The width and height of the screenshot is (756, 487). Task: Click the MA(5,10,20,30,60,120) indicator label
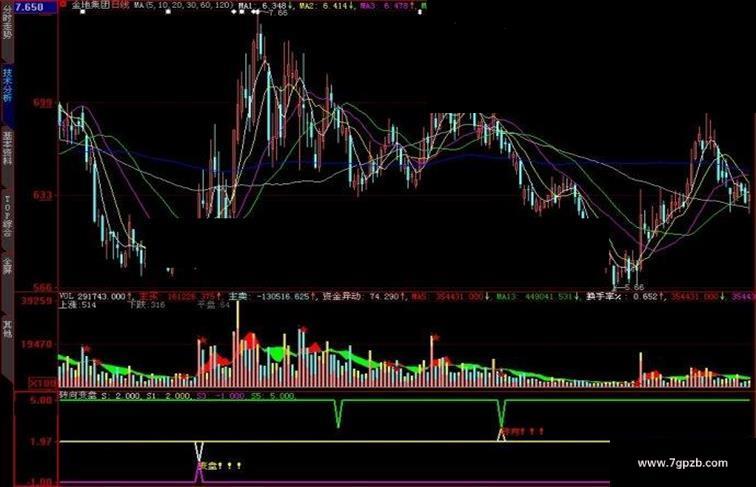pyautogui.click(x=184, y=6)
